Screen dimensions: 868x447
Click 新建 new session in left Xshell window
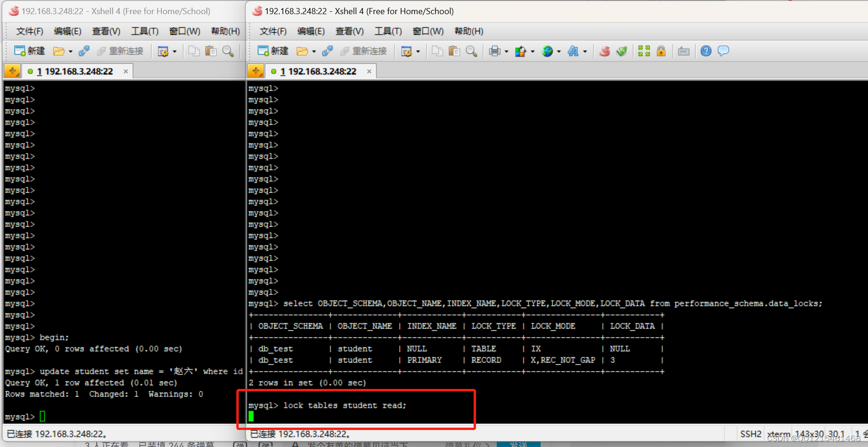(x=29, y=51)
